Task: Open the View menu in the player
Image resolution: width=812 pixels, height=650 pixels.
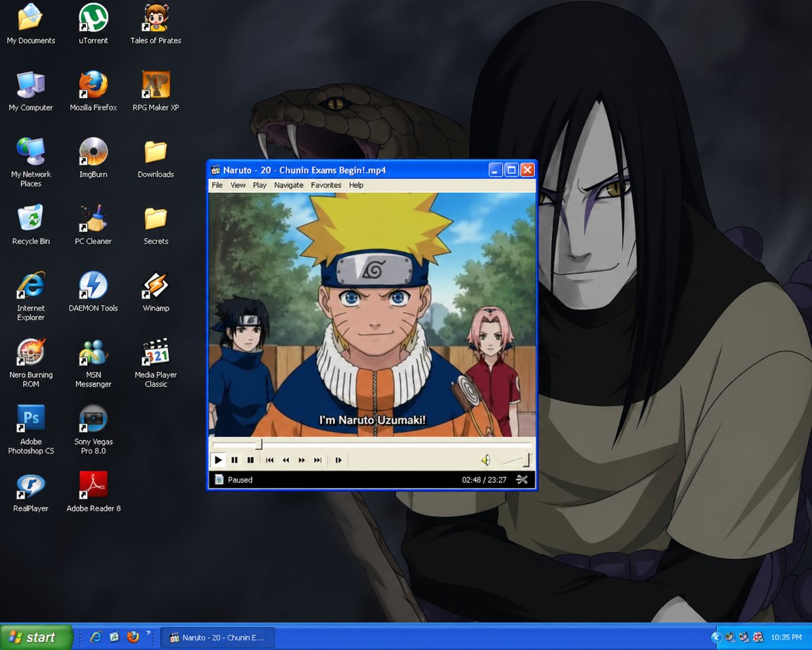Action: coord(238,185)
